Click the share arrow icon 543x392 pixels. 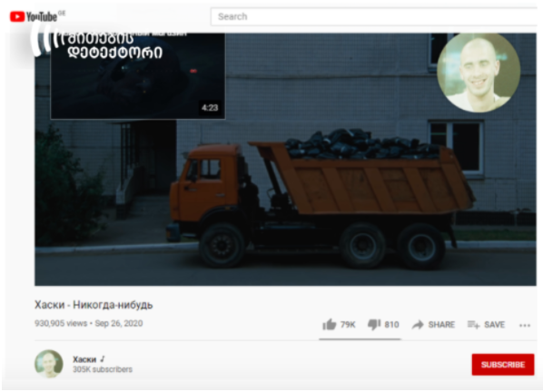click(418, 325)
